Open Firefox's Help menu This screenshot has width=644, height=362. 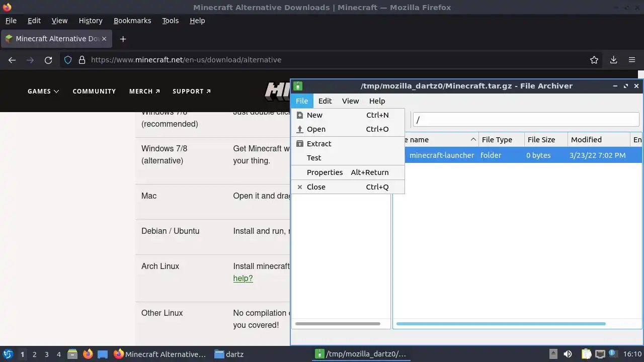click(x=197, y=21)
